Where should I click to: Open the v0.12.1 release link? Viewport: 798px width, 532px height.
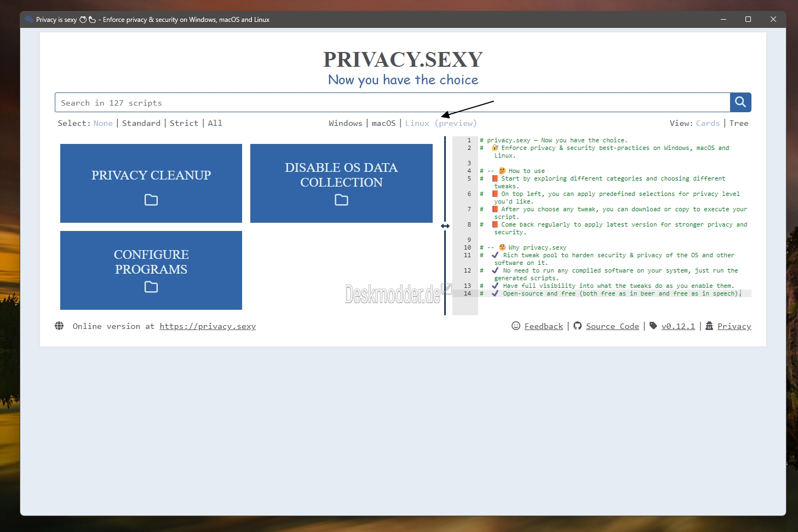(678, 326)
